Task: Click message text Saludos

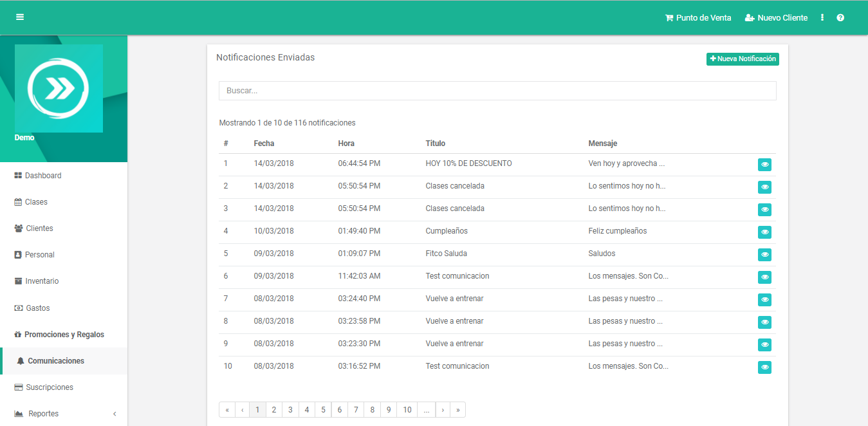Action: click(x=602, y=254)
